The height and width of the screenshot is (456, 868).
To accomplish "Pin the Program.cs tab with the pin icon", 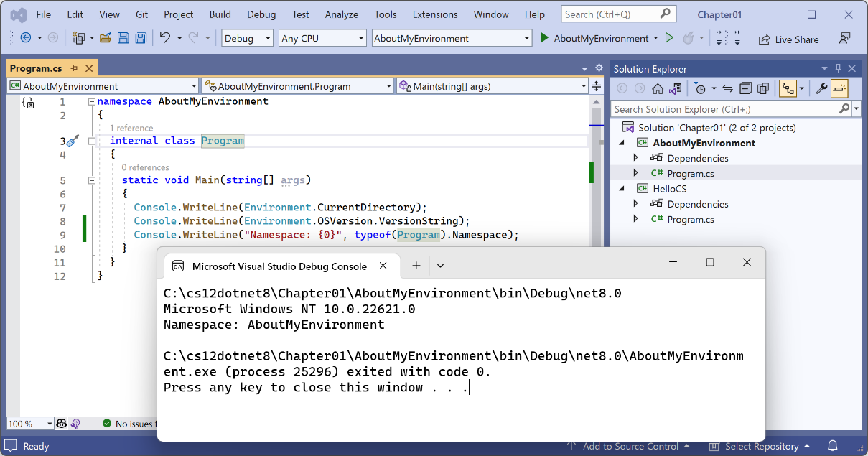I will (x=74, y=69).
